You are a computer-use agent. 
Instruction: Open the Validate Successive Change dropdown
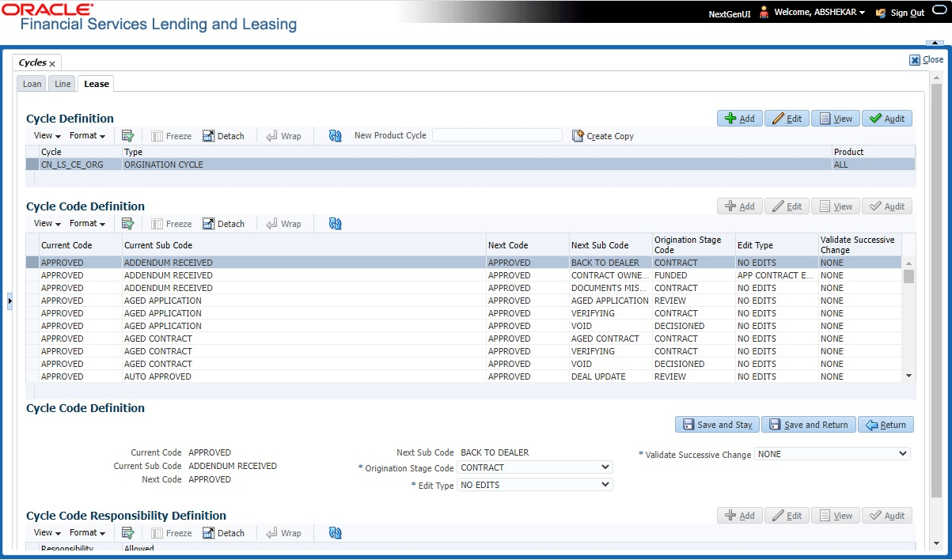(x=833, y=454)
